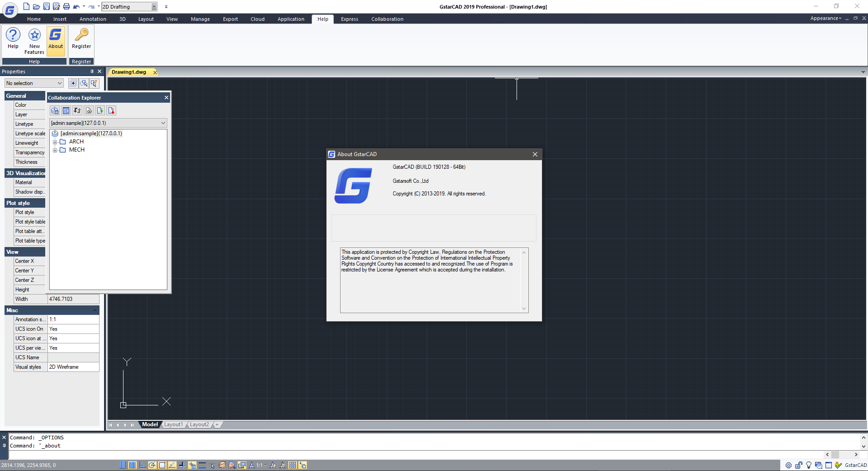Open the Appearance dropdown
This screenshot has width=868, height=471.
[x=826, y=18]
